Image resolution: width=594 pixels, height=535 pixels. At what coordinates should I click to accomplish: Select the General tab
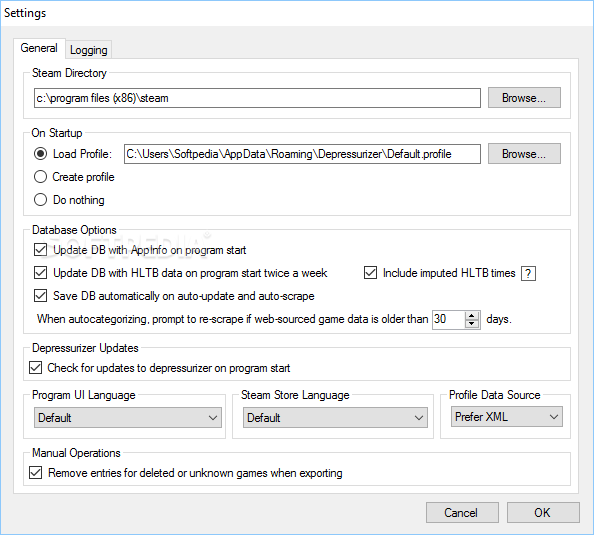point(39,48)
